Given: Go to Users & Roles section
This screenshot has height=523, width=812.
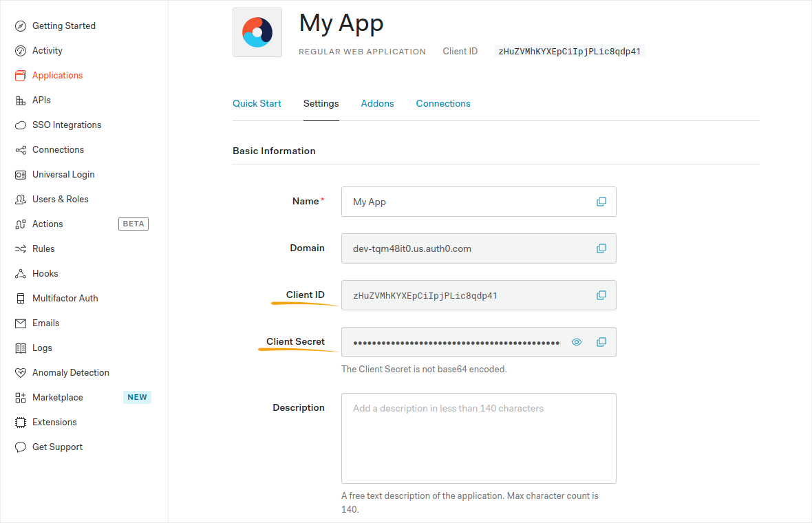Looking at the screenshot, I should [x=60, y=200].
